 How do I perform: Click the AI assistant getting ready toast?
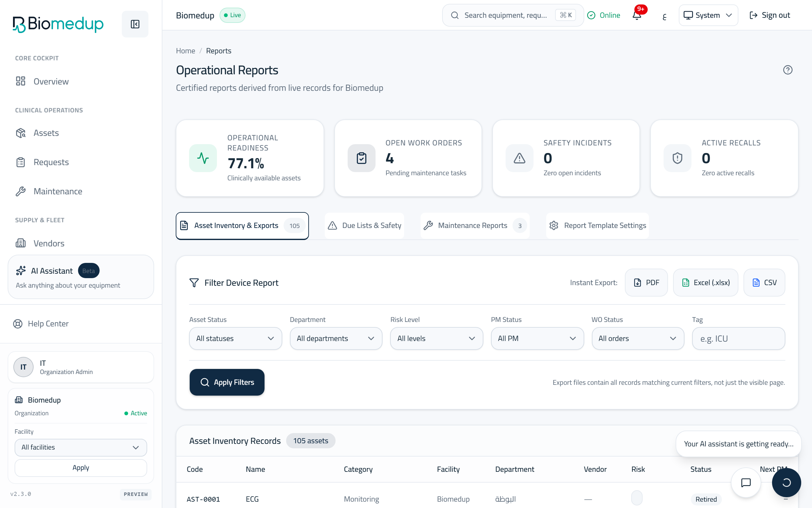coord(738,444)
